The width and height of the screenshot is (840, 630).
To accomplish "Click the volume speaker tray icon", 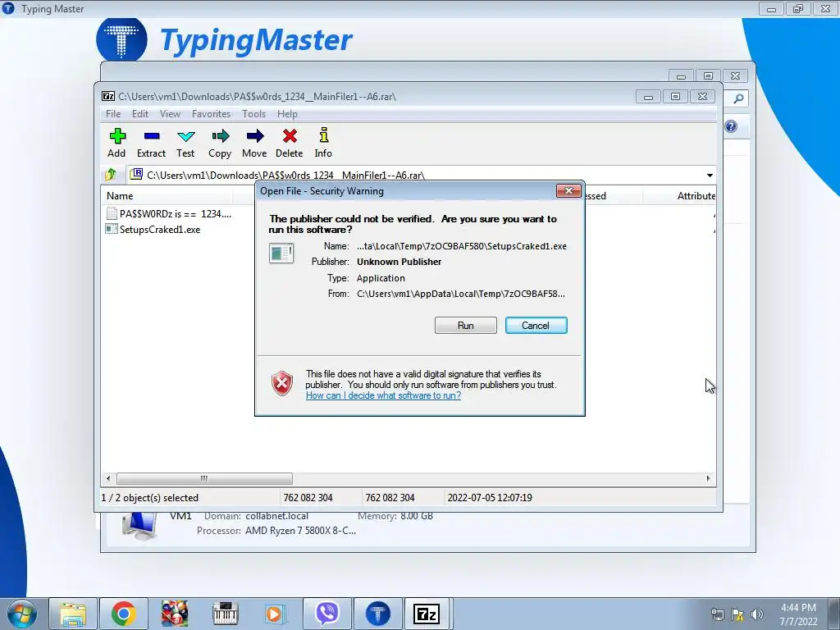I will pos(757,614).
